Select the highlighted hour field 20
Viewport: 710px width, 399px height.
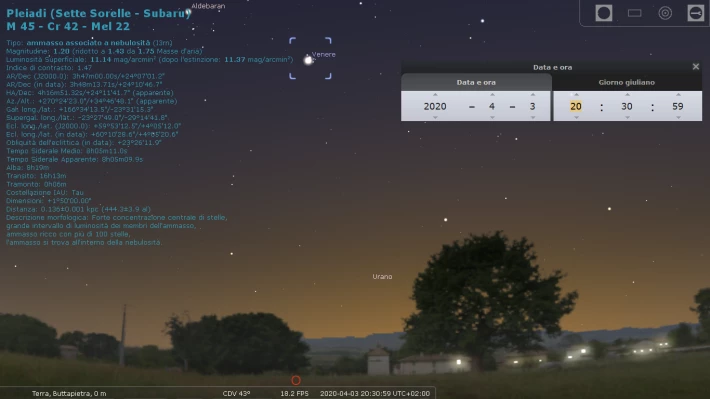tap(576, 106)
